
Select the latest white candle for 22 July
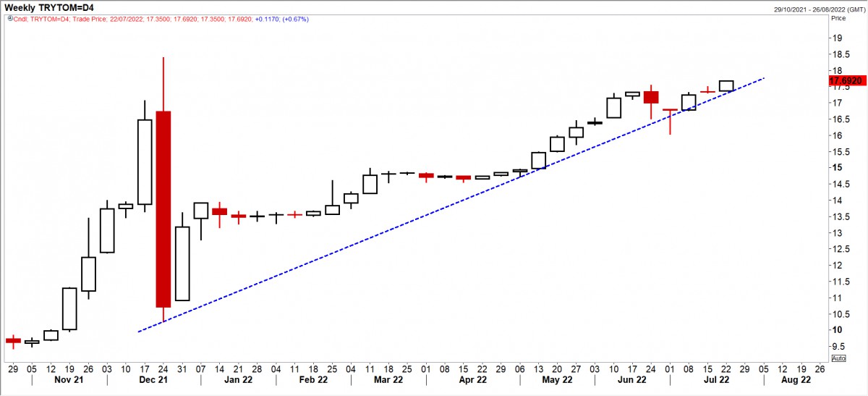click(726, 85)
